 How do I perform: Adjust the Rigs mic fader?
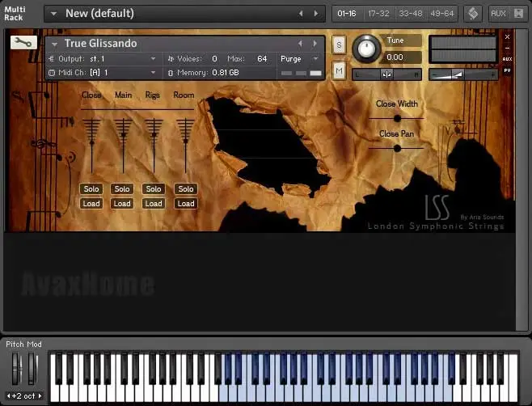154,135
